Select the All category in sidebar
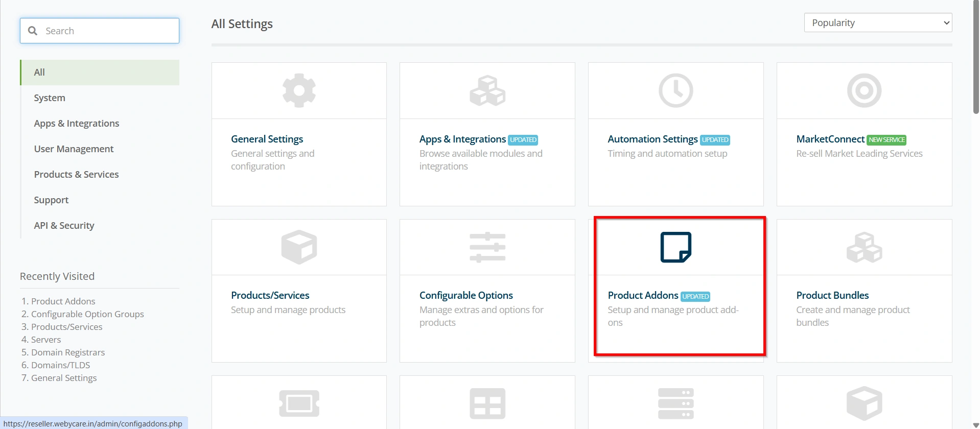Image resolution: width=980 pixels, height=429 pixels. pyautogui.click(x=100, y=73)
